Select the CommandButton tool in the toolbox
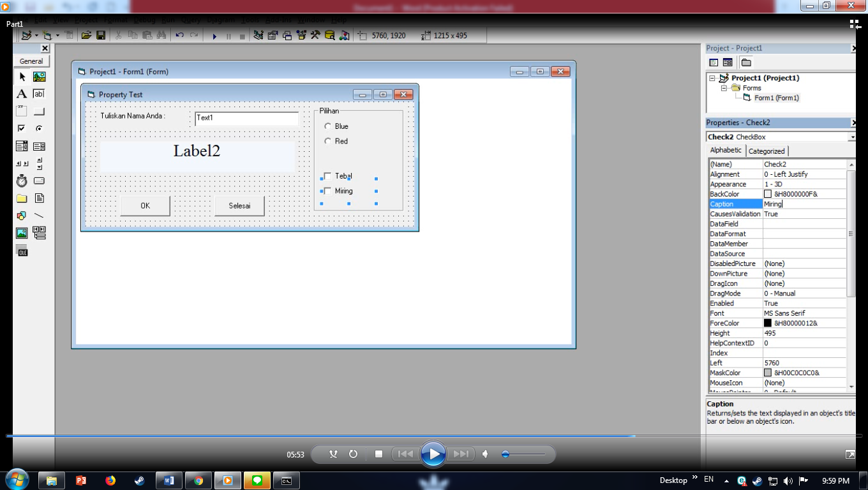This screenshot has width=868, height=490. click(39, 111)
